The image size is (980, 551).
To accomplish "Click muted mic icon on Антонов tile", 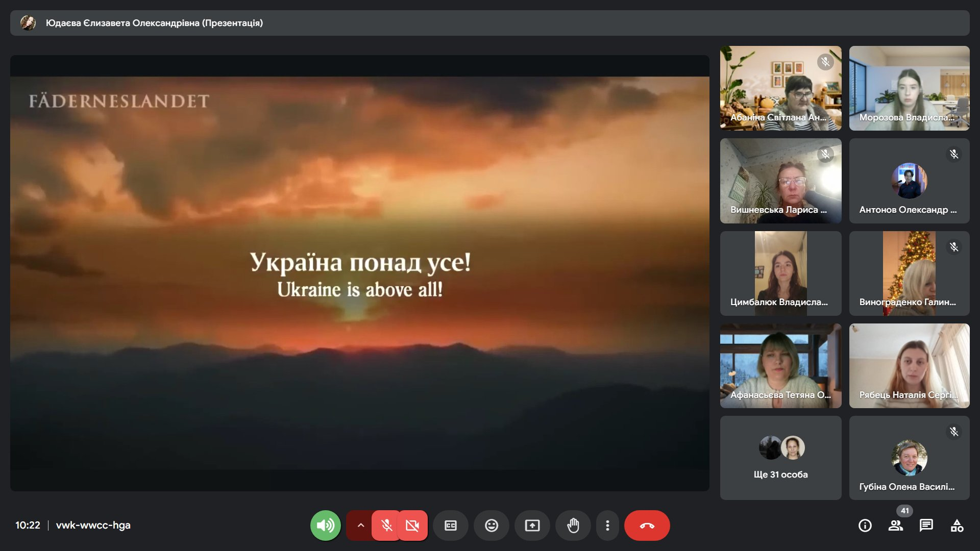I will click(954, 154).
